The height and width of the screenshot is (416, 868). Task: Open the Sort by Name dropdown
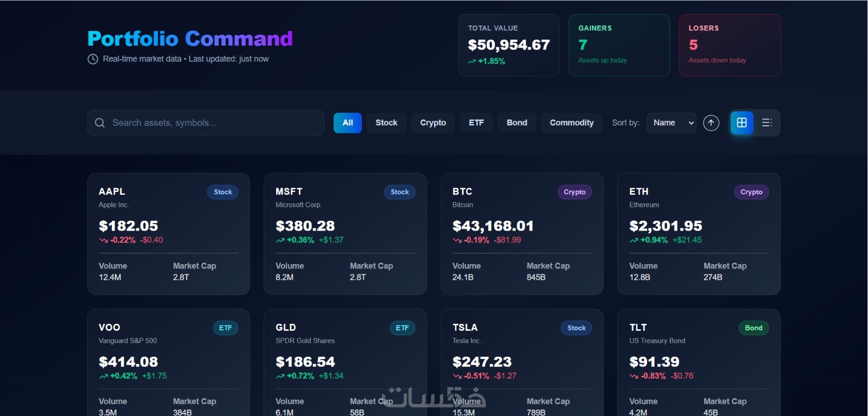point(672,123)
